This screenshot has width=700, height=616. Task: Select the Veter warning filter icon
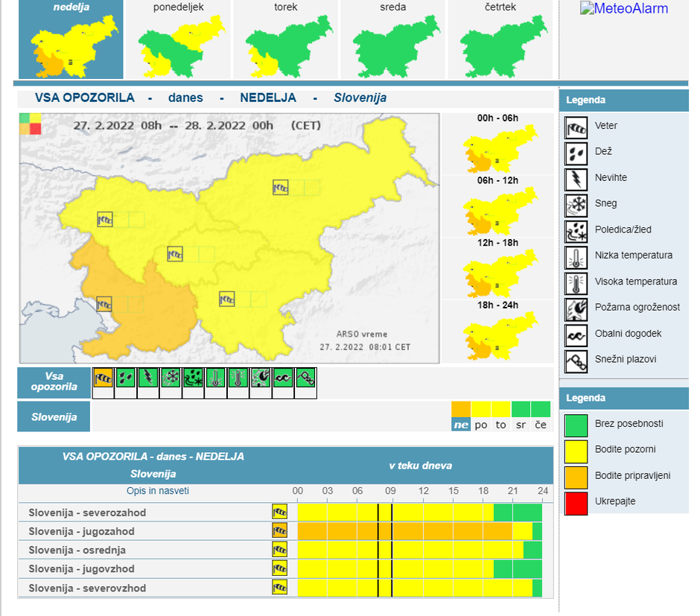click(x=102, y=380)
